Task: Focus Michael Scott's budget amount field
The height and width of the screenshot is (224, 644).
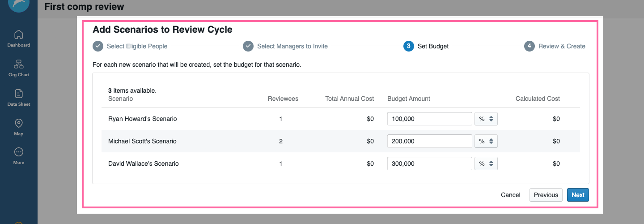Action: coord(430,141)
